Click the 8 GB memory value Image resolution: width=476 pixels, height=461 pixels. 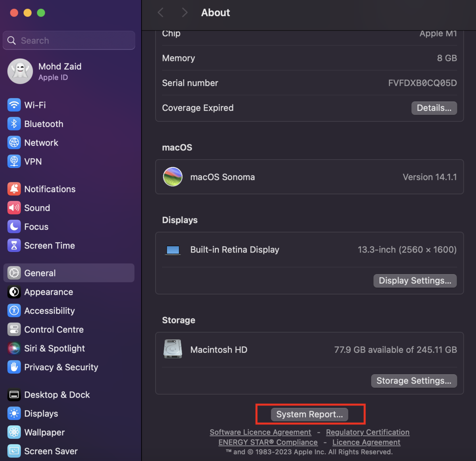[447, 58]
